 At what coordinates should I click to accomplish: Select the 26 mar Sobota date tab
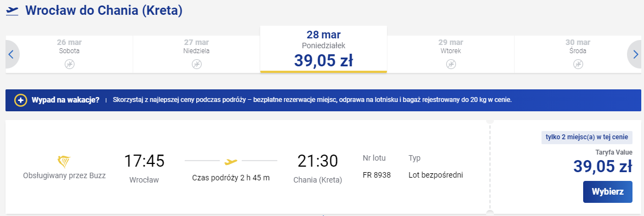pyautogui.click(x=70, y=54)
